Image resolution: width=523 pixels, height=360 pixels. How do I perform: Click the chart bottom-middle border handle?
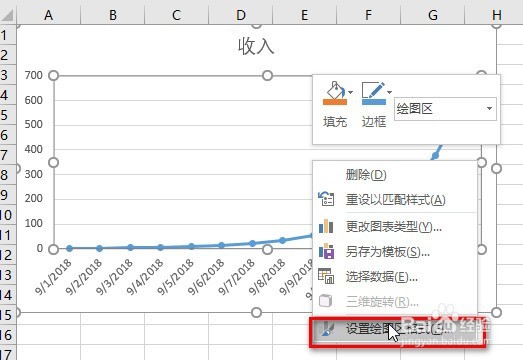tap(256, 312)
